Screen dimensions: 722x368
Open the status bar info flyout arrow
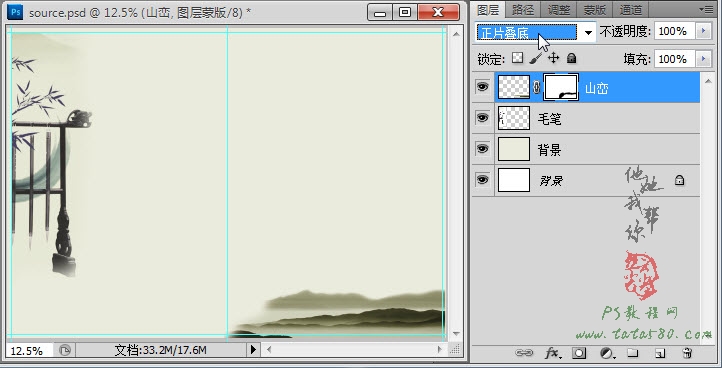tap(253, 350)
